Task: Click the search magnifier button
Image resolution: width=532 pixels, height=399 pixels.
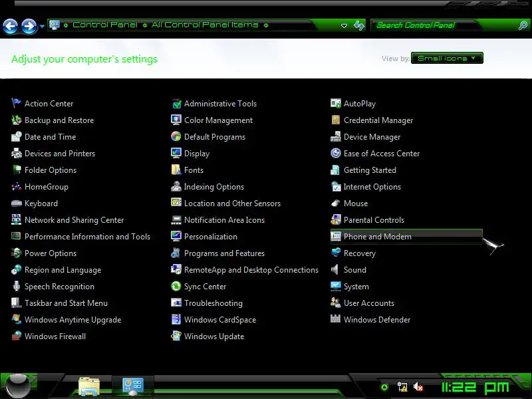Action: point(523,25)
